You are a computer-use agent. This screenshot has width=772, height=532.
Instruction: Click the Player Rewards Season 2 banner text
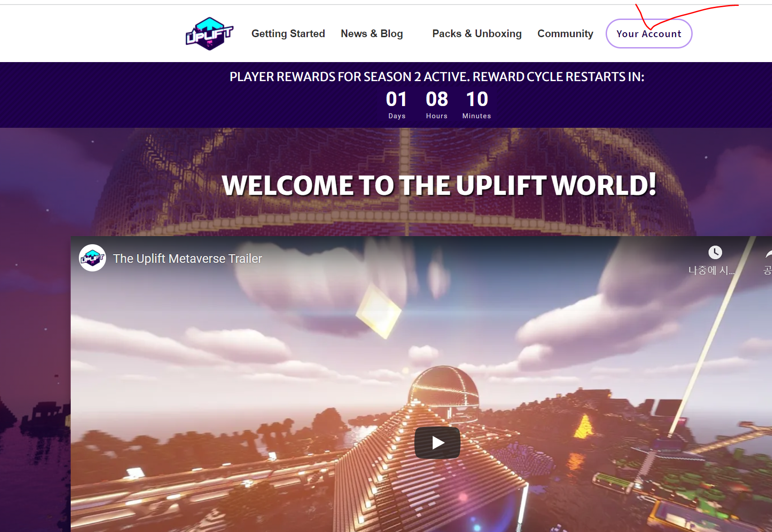point(437,77)
